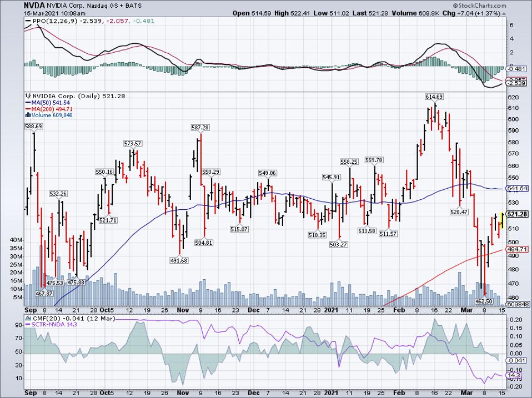Click the volume bars icon beside Volume 609,848
Screen dimensions: 532x398
click(x=28, y=115)
